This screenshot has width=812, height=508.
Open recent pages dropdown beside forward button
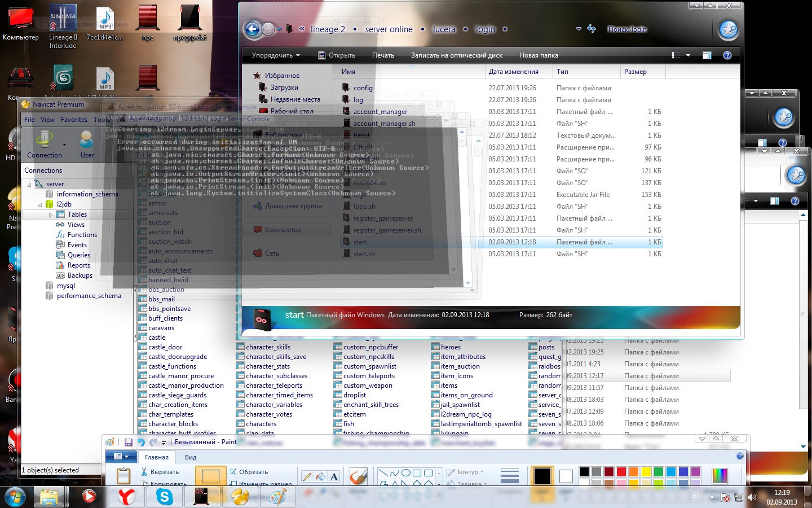click(x=279, y=29)
